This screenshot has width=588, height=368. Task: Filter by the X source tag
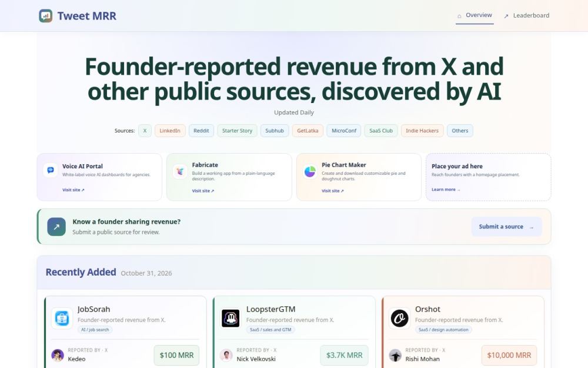coord(145,131)
